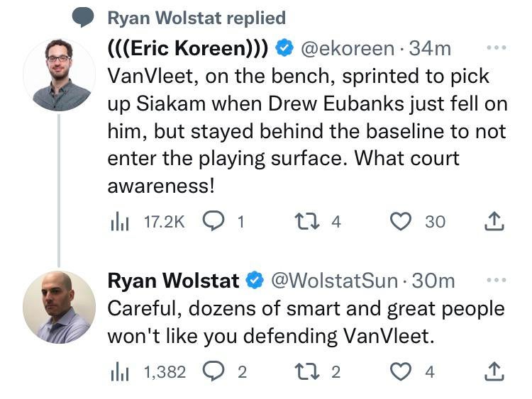Viewport: 532px width, 399px height.
Task: Like Ryan Wolstat's reply
Action: pyautogui.click(x=402, y=371)
